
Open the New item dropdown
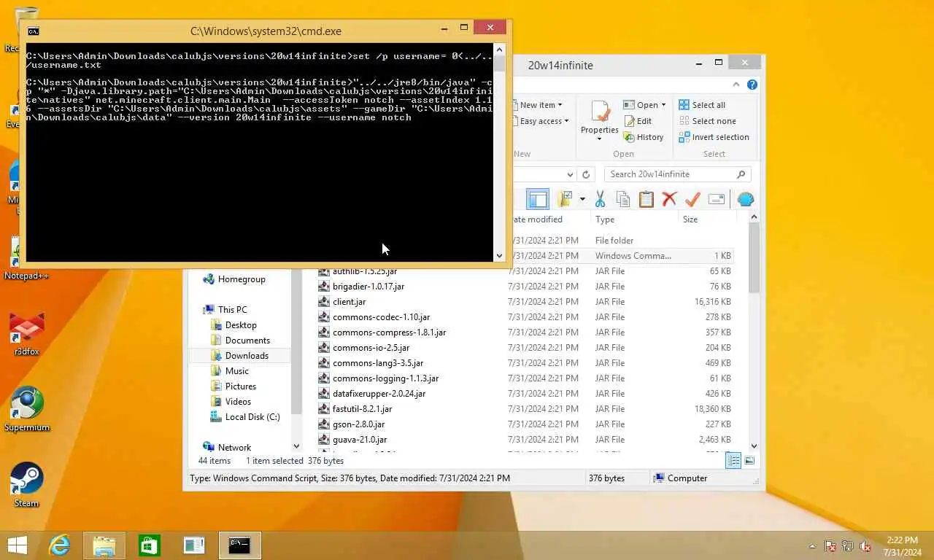click(x=540, y=105)
